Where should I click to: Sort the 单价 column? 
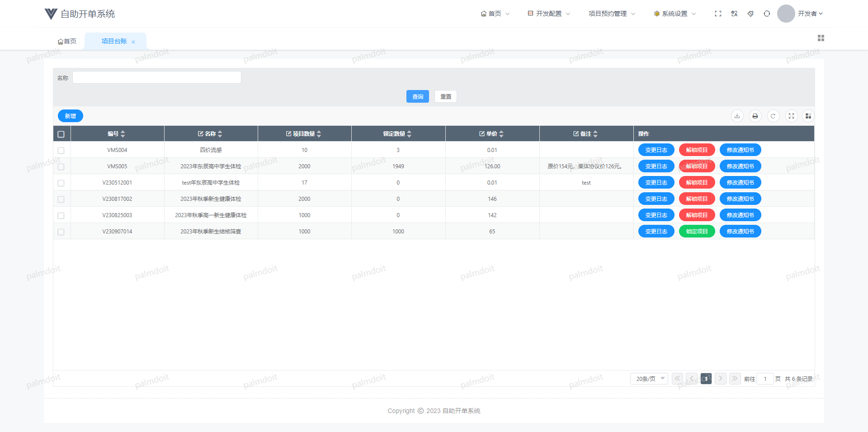[x=501, y=134]
